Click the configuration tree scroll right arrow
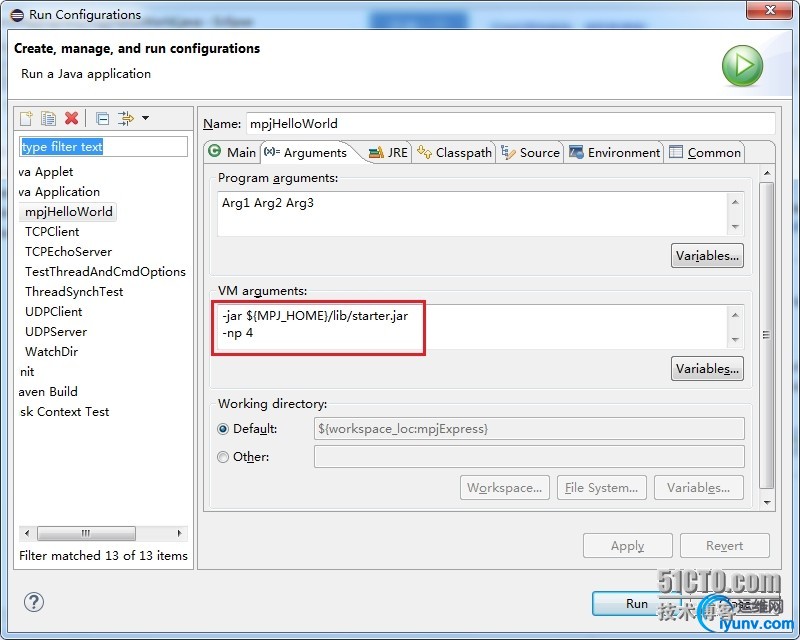This screenshot has height=640, width=800. pyautogui.click(x=180, y=533)
